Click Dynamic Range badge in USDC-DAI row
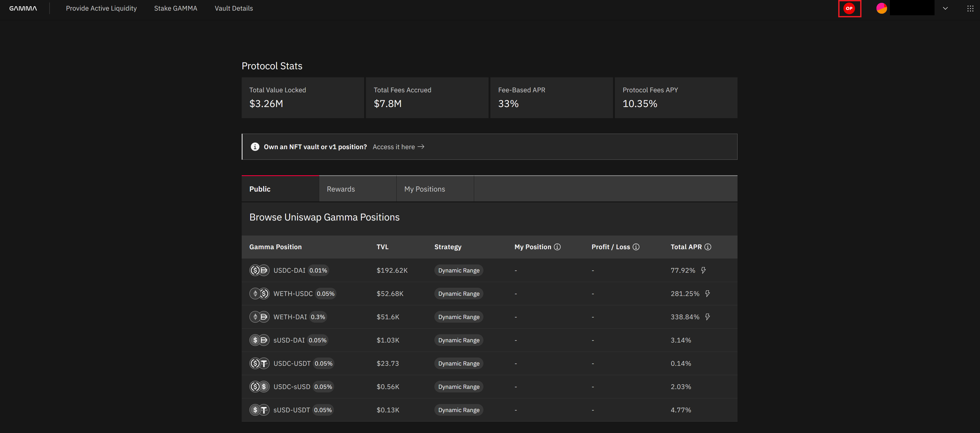The height and width of the screenshot is (433, 980). (x=459, y=270)
